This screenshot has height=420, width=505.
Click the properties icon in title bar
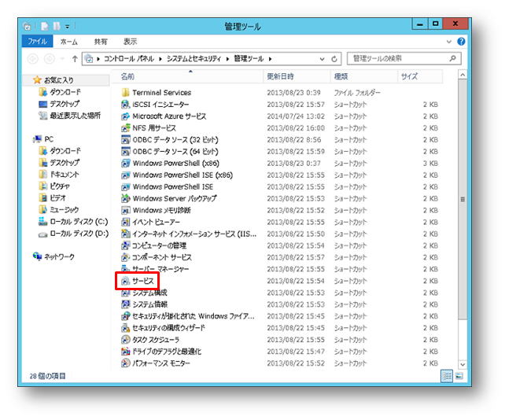[45, 26]
